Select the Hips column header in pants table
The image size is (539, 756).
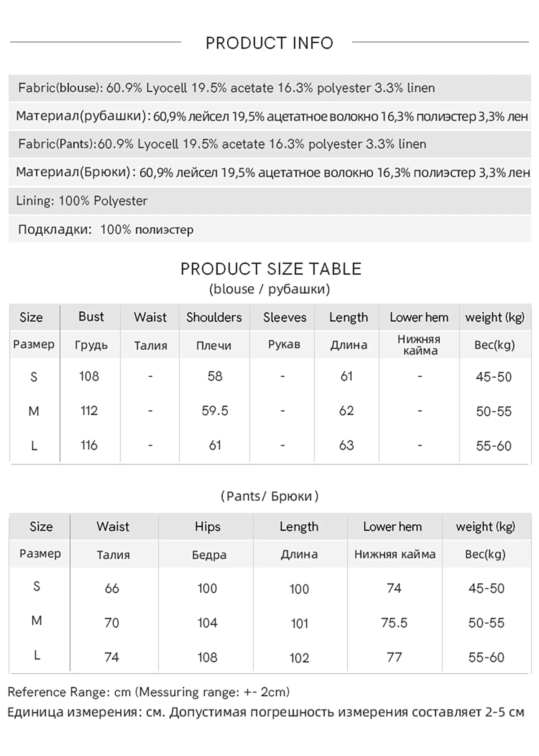(x=208, y=527)
